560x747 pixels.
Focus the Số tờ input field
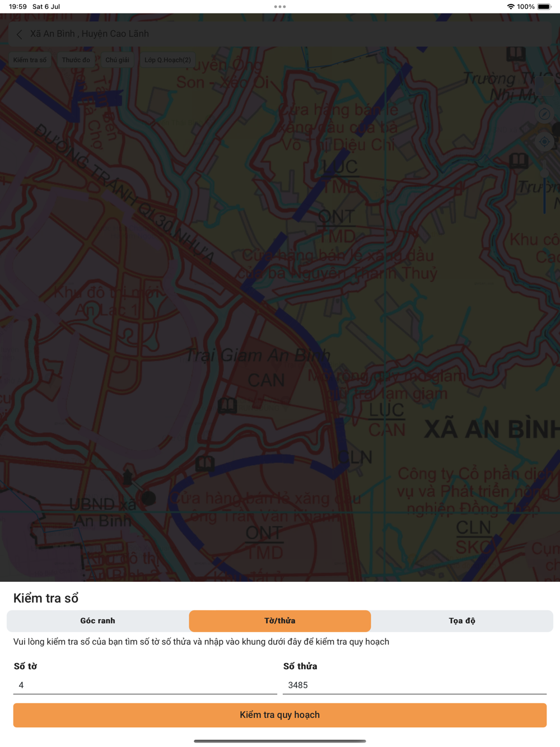(x=145, y=685)
